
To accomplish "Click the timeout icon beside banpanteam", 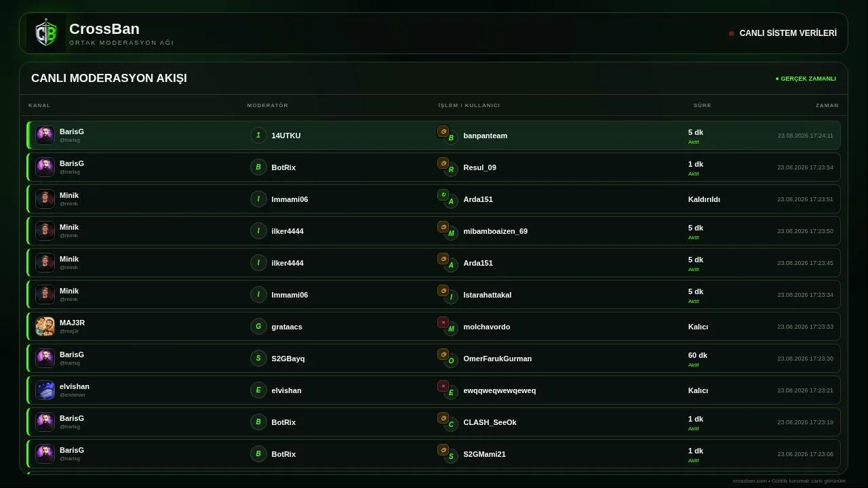I will [443, 131].
